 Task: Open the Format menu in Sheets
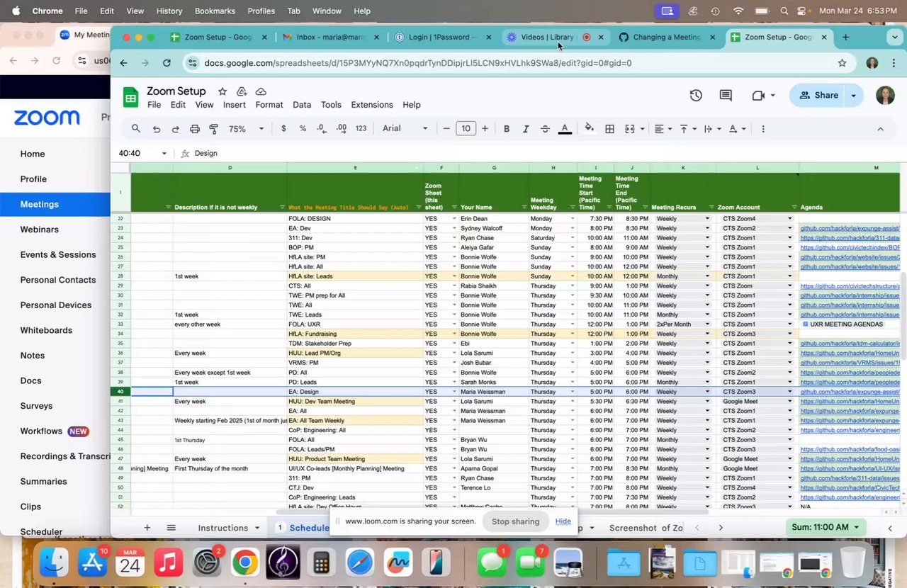click(x=269, y=105)
